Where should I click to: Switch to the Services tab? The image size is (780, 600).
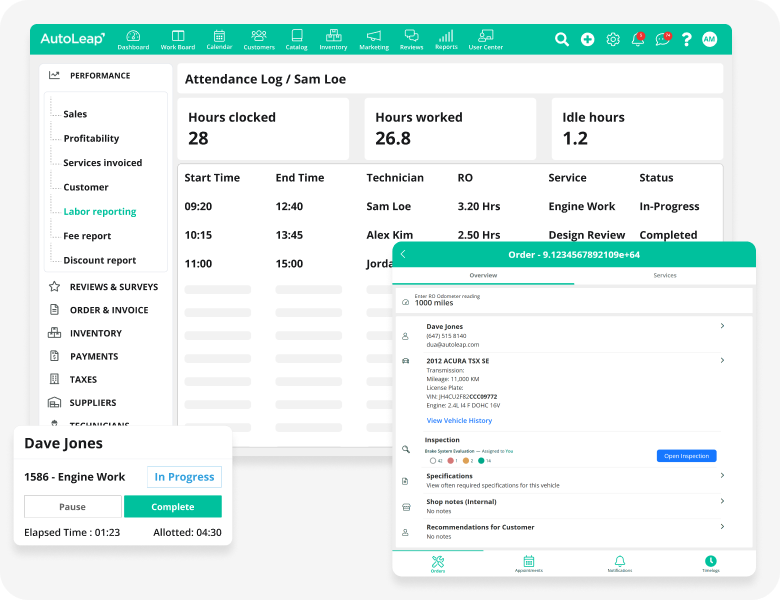click(664, 275)
